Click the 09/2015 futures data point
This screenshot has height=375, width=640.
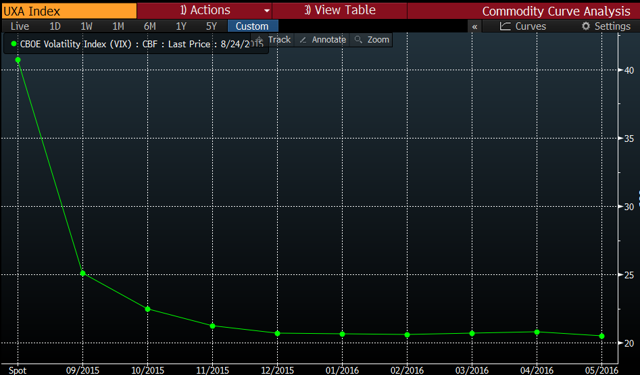pos(83,273)
